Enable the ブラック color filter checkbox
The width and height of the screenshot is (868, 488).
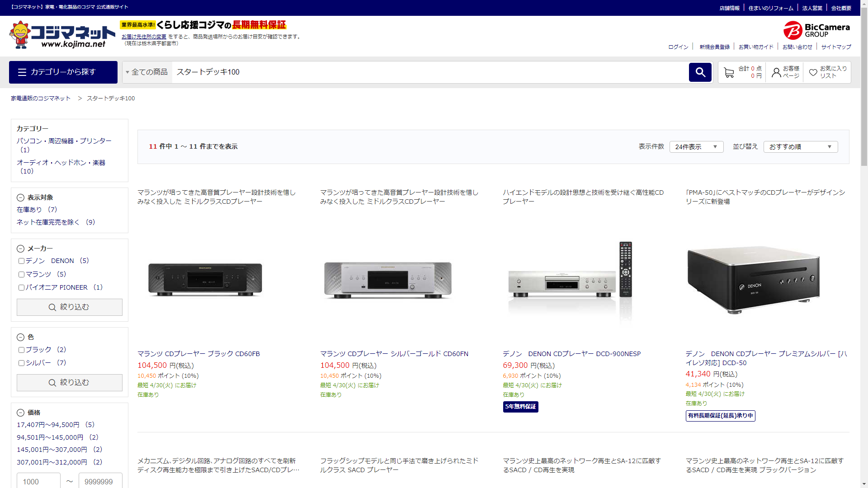21,350
